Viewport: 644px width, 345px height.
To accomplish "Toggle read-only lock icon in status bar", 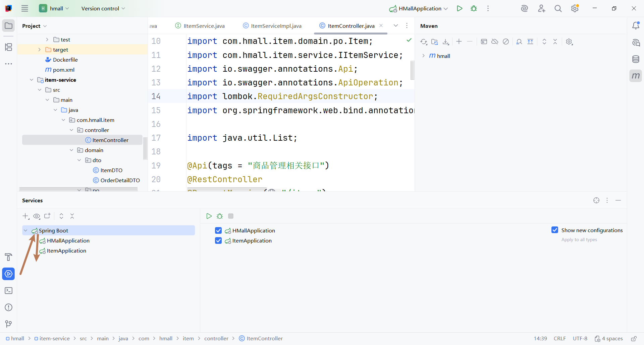I will tap(634, 339).
